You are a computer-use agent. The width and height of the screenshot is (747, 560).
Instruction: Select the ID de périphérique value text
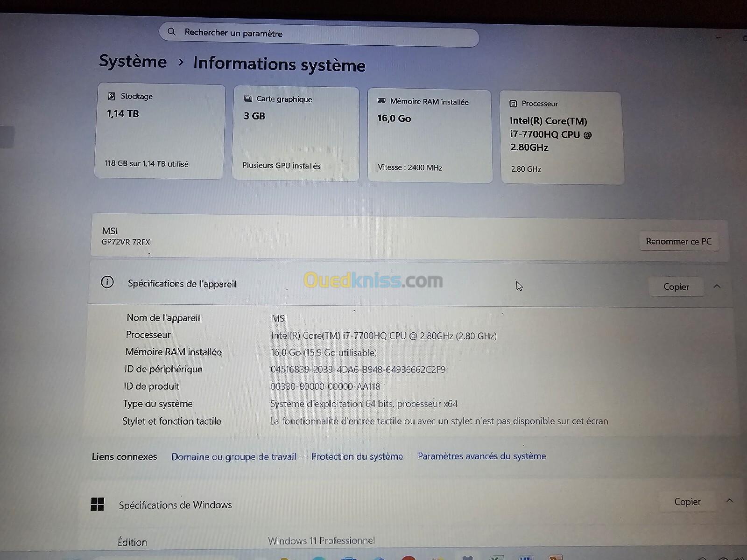(358, 370)
